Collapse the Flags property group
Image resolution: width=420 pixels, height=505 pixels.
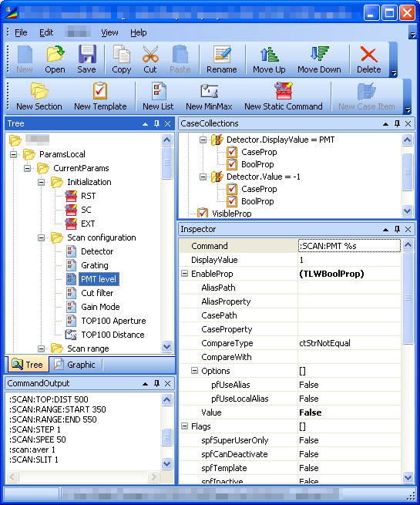[184, 426]
